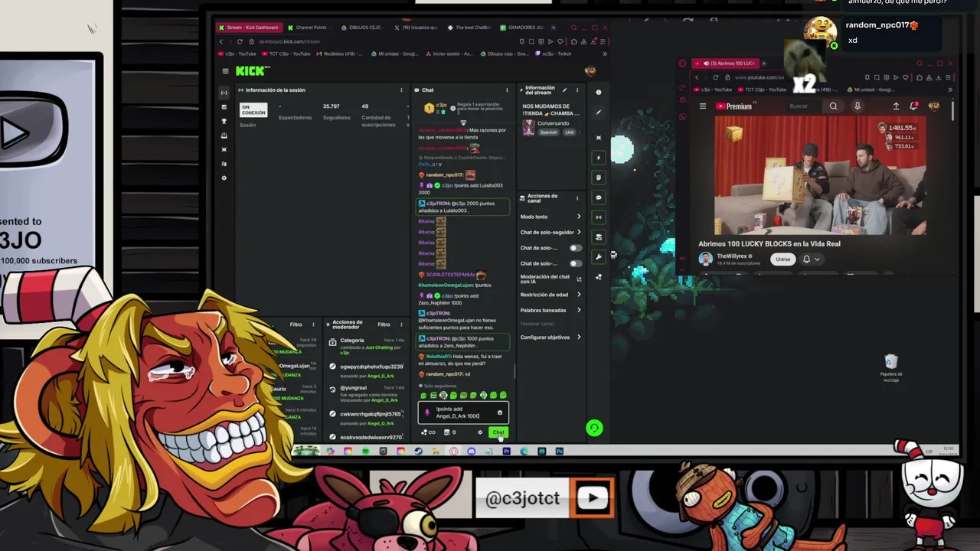Click the info icon in Kick right toolbar

pyautogui.click(x=599, y=93)
